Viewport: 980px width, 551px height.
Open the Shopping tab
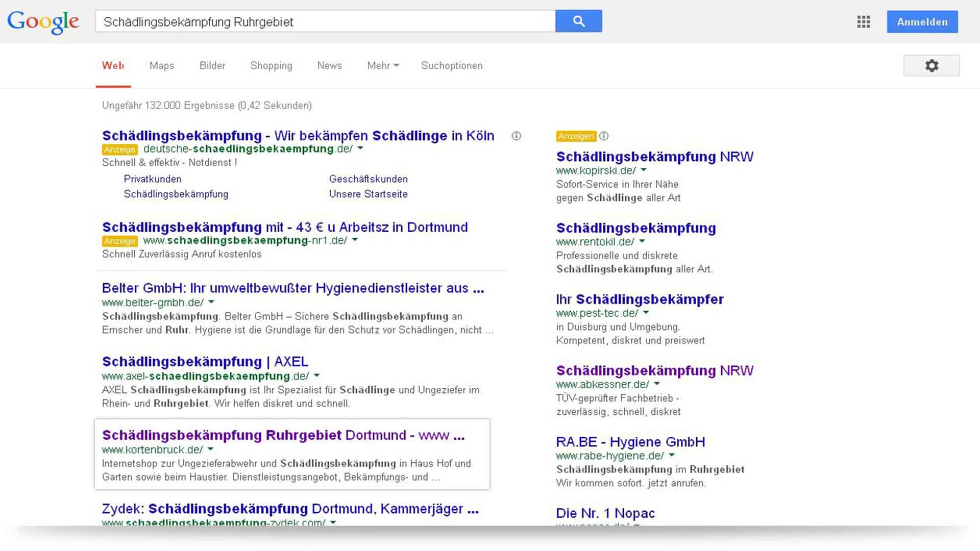pos(271,66)
